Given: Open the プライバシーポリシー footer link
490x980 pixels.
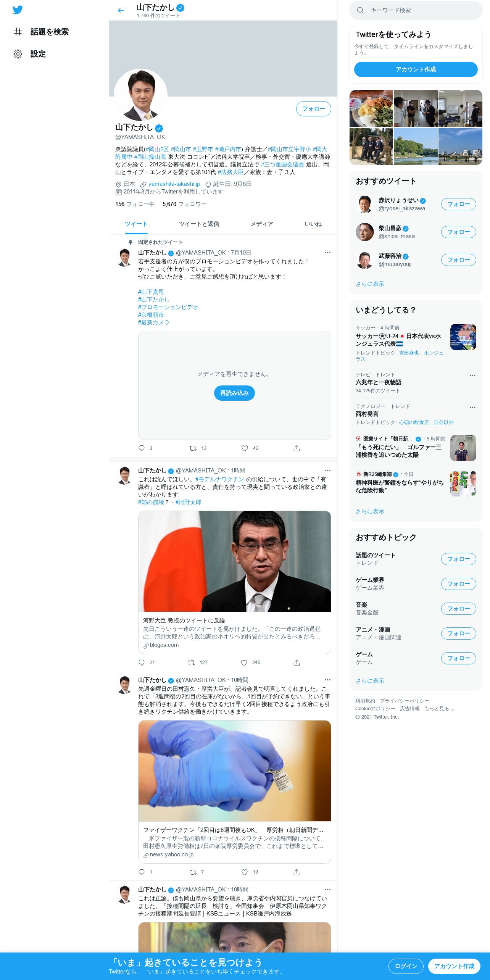Looking at the screenshot, I should pos(404,701).
